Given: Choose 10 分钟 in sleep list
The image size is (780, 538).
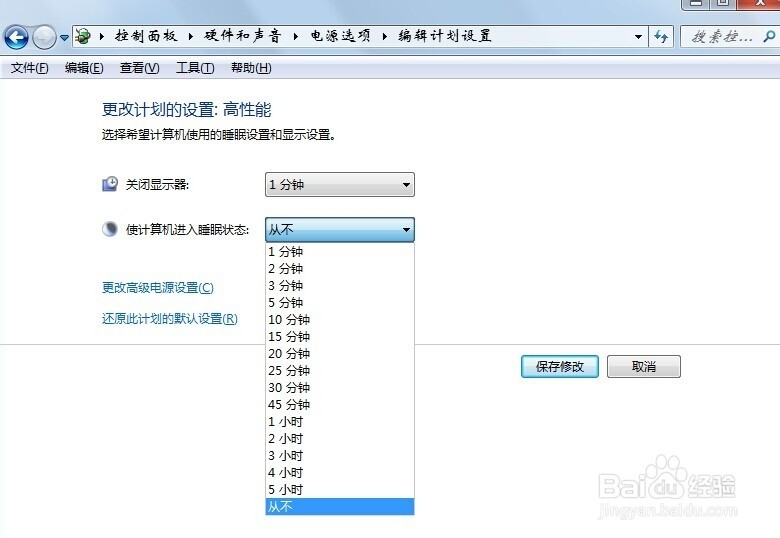Looking at the screenshot, I should point(340,319).
